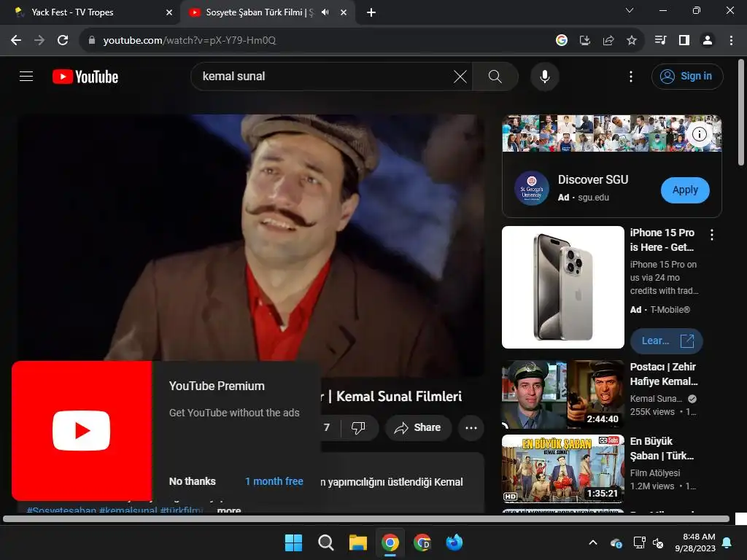Bookmark this page with star icon
The width and height of the screenshot is (747, 560).
point(632,40)
